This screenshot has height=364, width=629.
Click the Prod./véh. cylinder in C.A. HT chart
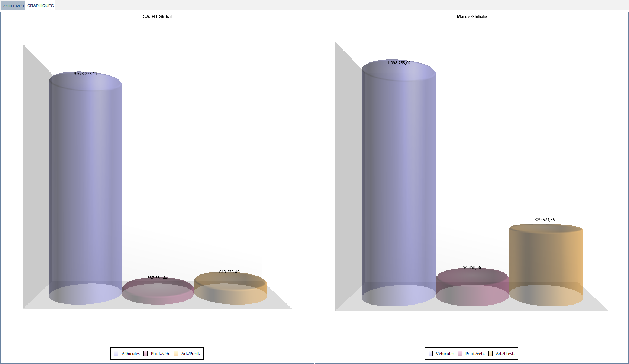pyautogui.click(x=158, y=291)
